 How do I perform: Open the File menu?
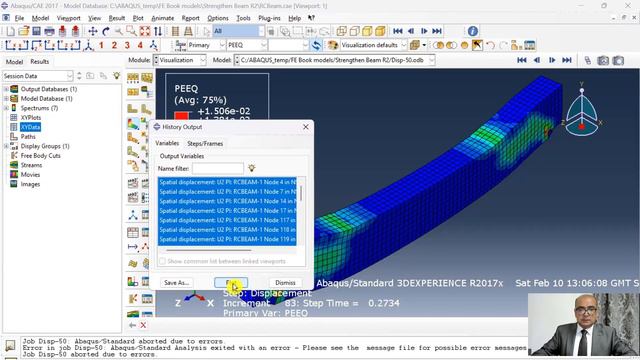19,18
